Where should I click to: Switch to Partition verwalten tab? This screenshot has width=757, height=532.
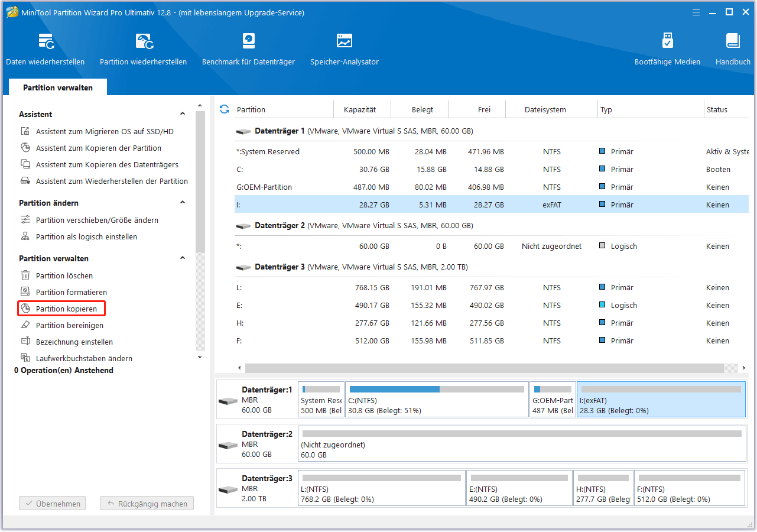point(58,87)
